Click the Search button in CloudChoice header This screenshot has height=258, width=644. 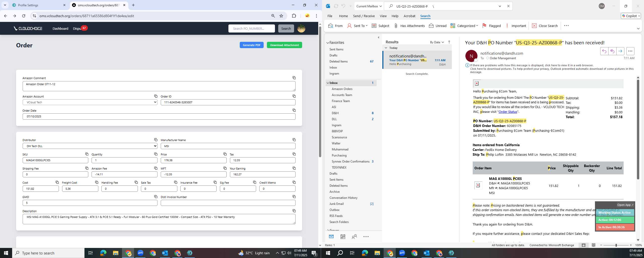[x=286, y=28]
